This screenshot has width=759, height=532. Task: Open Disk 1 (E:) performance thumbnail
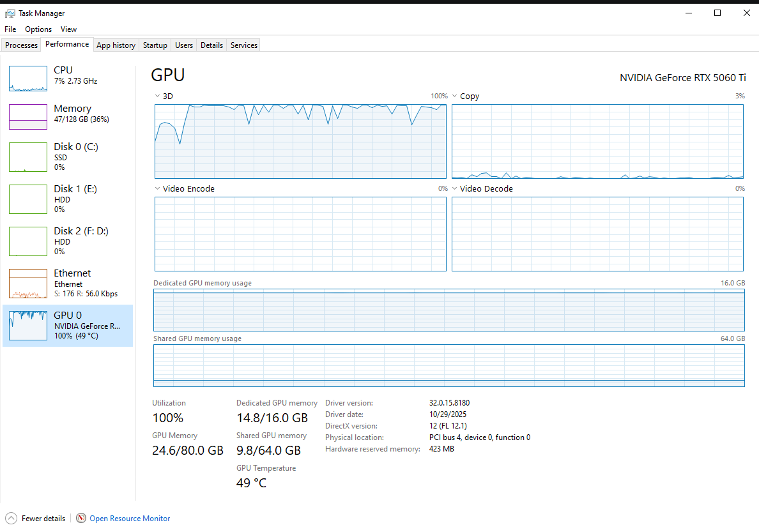pyautogui.click(x=28, y=199)
